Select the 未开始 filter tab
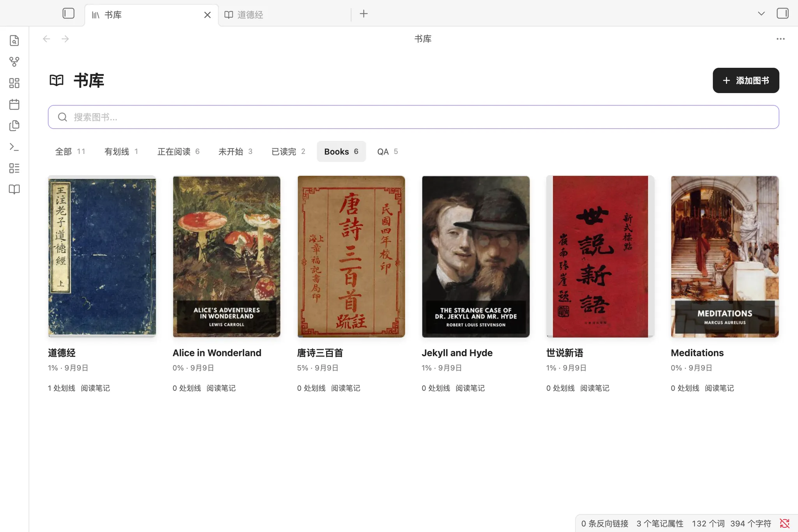 pyautogui.click(x=235, y=152)
